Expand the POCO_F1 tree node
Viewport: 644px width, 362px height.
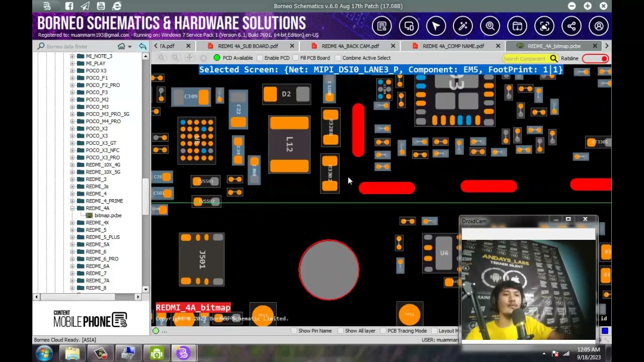(x=72, y=78)
